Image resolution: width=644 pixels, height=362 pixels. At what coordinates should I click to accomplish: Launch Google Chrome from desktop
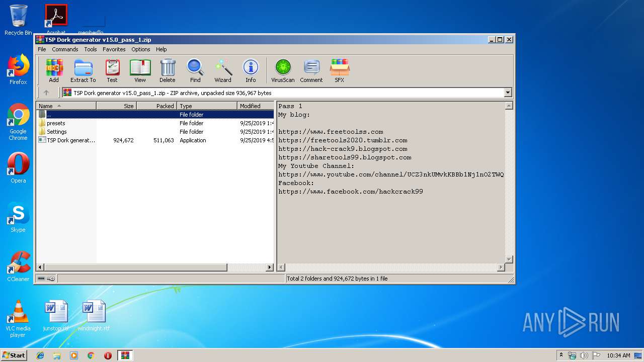[x=18, y=122]
